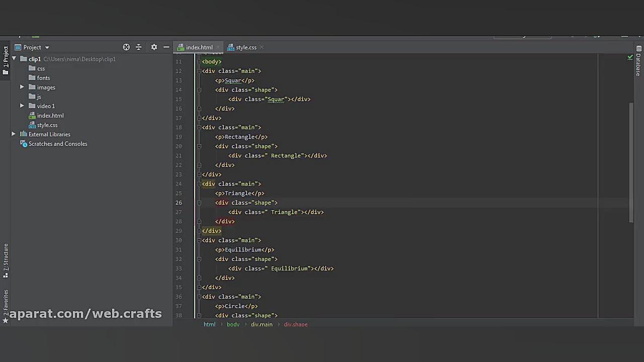Click body in the breadcrumb bar
644x362 pixels.
[233, 324]
